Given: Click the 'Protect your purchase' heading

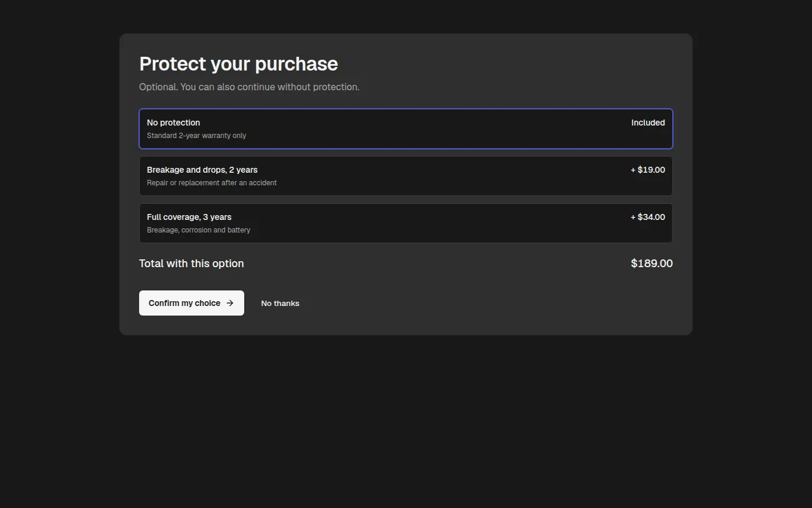Looking at the screenshot, I should 239,64.
